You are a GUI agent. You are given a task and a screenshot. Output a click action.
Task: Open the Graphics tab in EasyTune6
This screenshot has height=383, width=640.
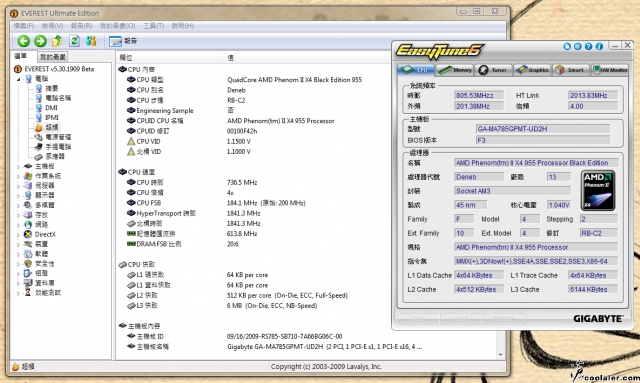coord(532,70)
